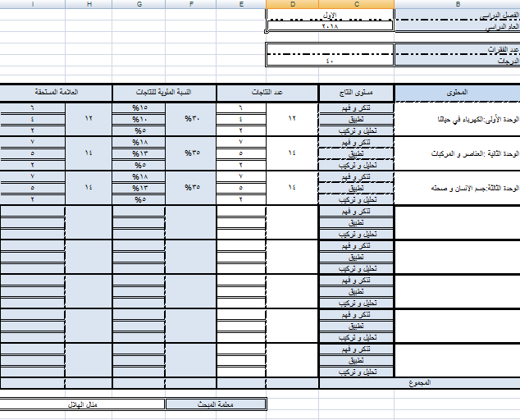Select column D header
520x420 pixels.
pyautogui.click(x=292, y=4)
